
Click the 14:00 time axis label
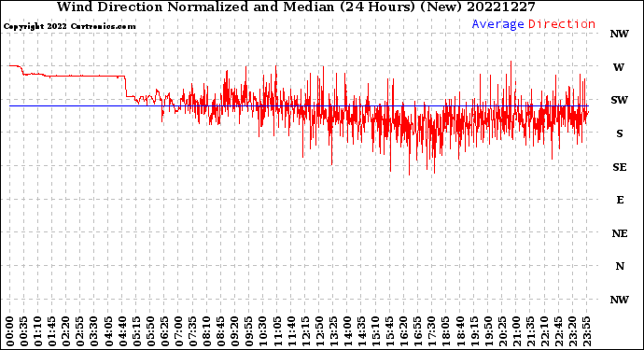point(347,331)
